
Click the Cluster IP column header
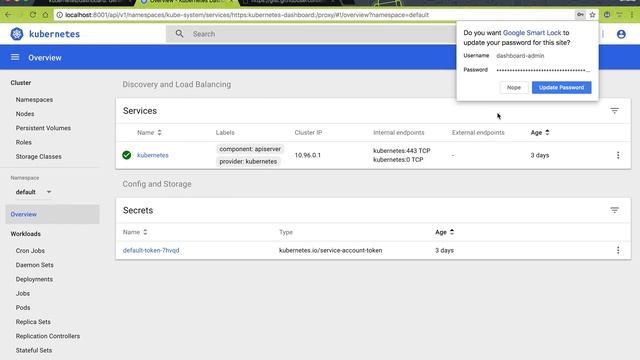pos(308,133)
